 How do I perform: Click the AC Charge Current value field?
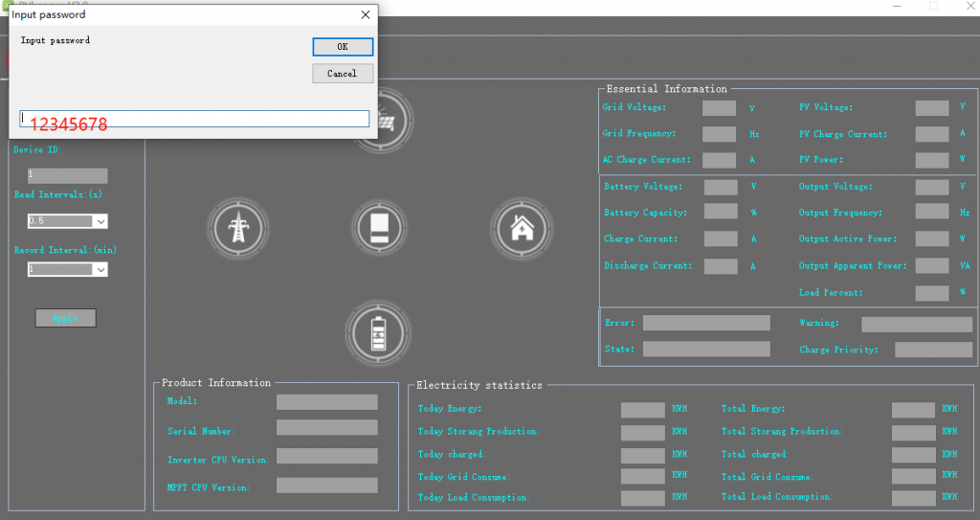coord(719,160)
